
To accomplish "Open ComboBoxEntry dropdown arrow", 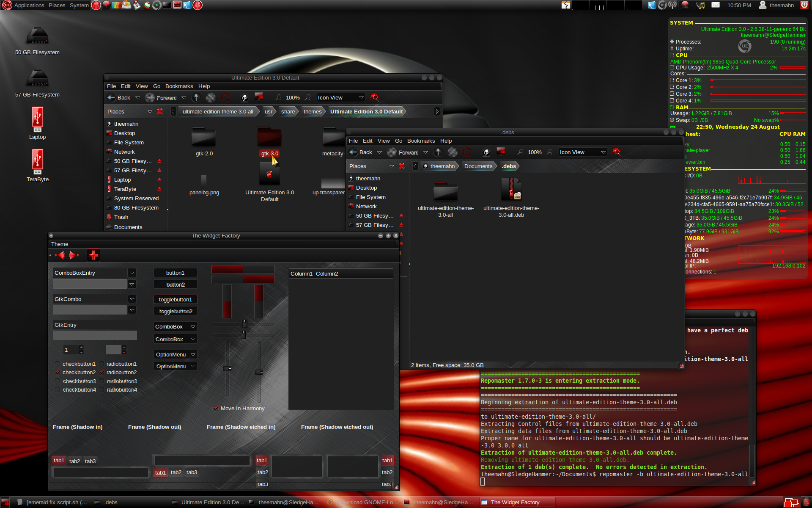I will [x=132, y=273].
